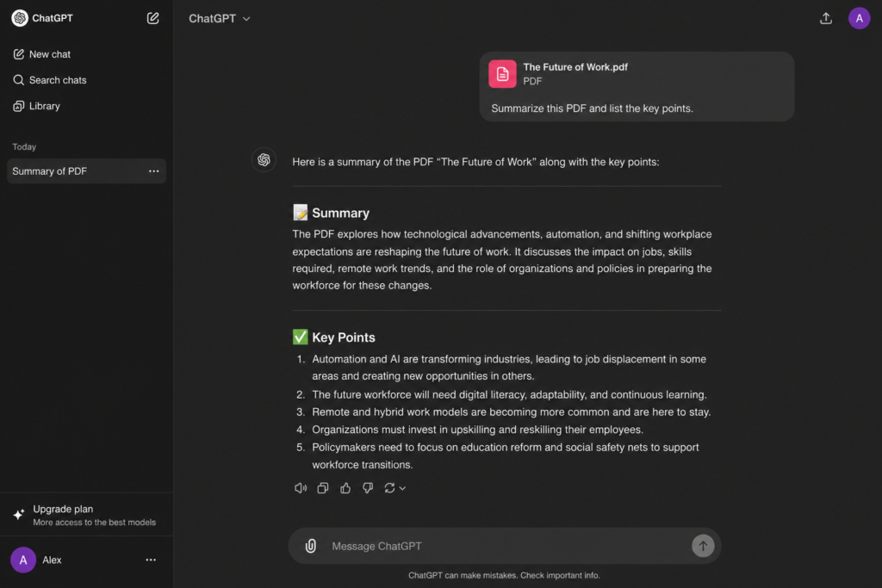This screenshot has height=588, width=882.
Task: Click the ChatGPT assistant avatar icon
Action: point(264,159)
